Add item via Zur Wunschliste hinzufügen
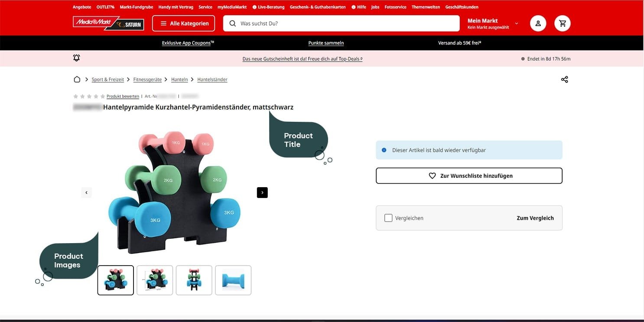The height and width of the screenshot is (322, 644). click(x=469, y=176)
